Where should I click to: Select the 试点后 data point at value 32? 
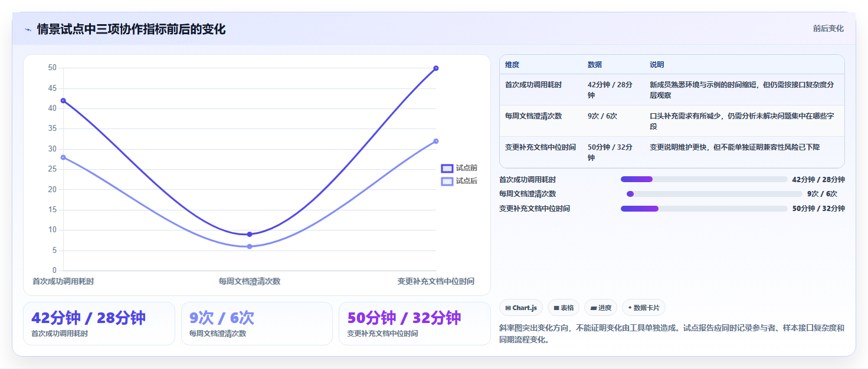click(436, 141)
